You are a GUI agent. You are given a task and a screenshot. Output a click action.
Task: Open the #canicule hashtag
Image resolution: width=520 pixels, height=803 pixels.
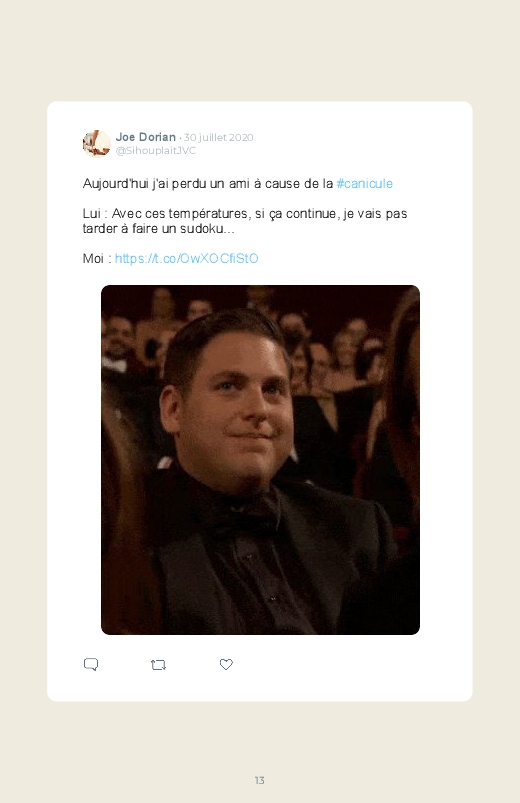(365, 183)
